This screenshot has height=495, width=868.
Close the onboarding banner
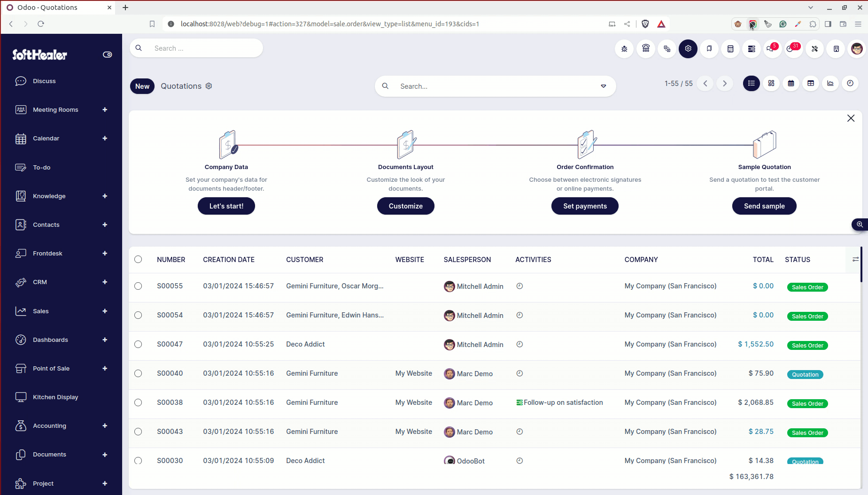pos(851,118)
